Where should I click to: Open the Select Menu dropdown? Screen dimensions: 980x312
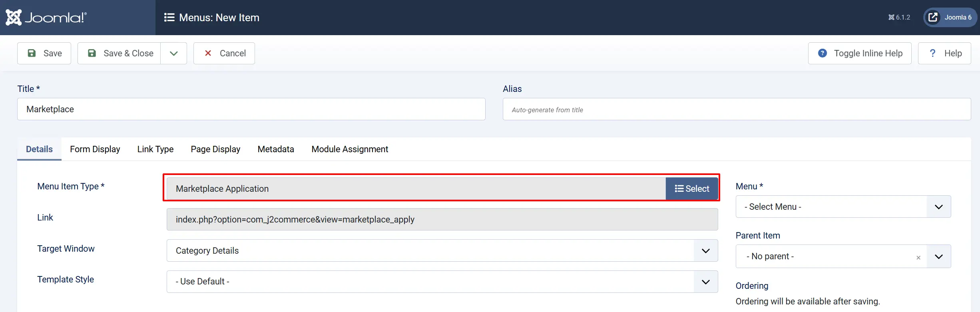click(843, 207)
